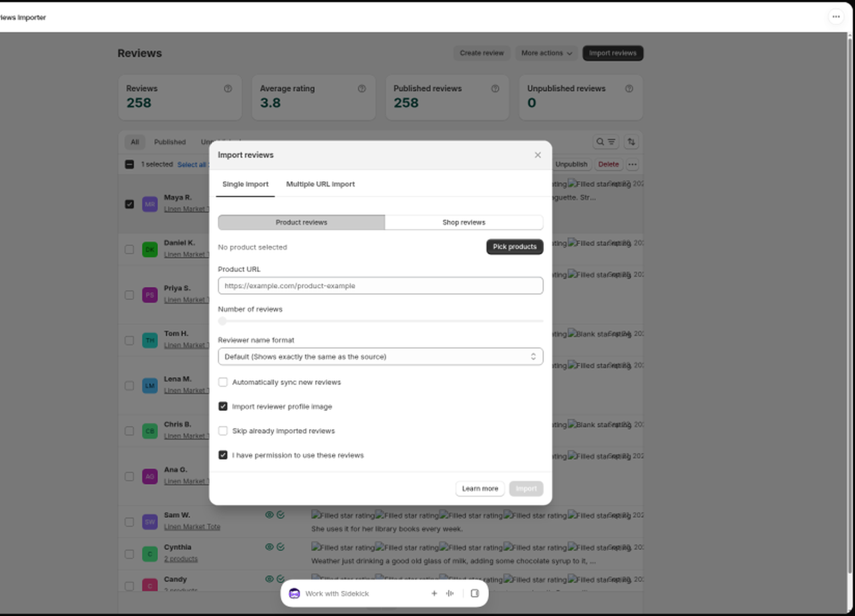Image resolution: width=855 pixels, height=616 pixels.
Task: Close the Import reviews dialog
Action: point(537,155)
